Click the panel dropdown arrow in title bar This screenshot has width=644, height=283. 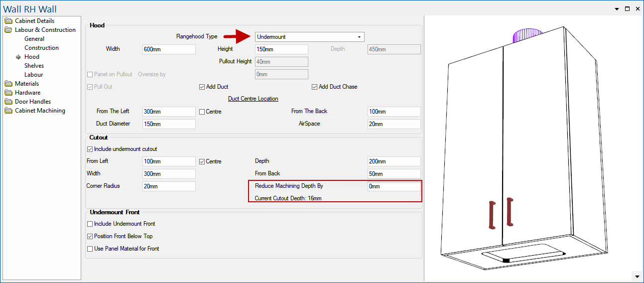[x=617, y=9]
